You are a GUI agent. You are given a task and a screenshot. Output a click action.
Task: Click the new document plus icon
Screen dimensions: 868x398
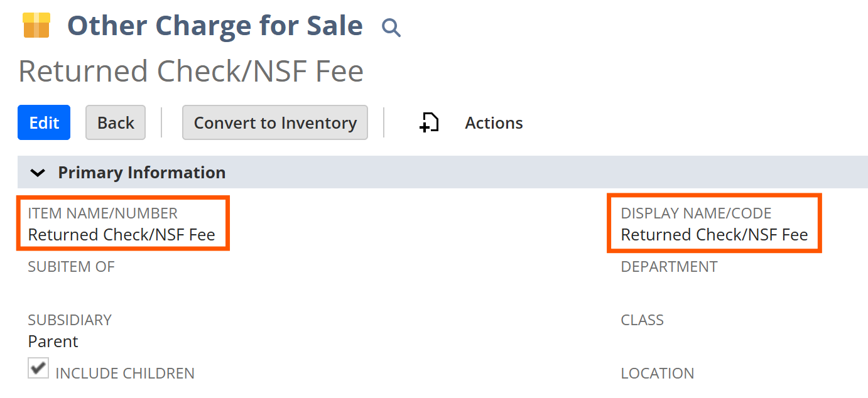(429, 123)
